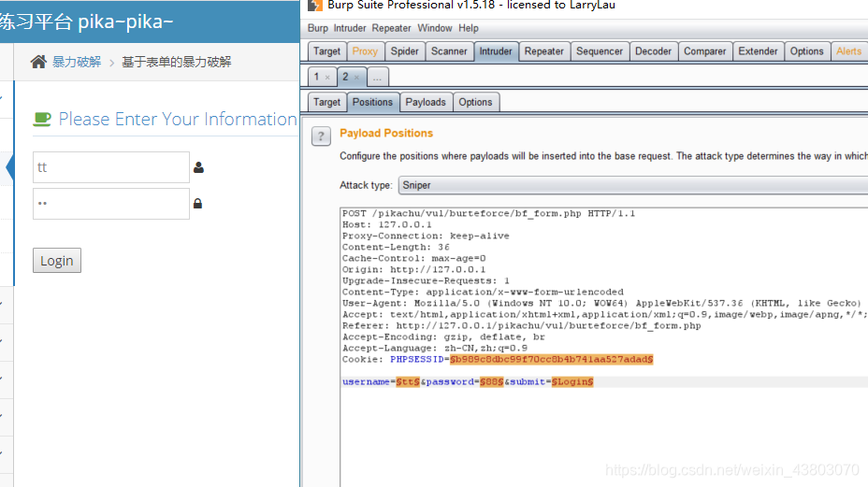
Task: Click the Content-Type header line
Action: point(483,293)
